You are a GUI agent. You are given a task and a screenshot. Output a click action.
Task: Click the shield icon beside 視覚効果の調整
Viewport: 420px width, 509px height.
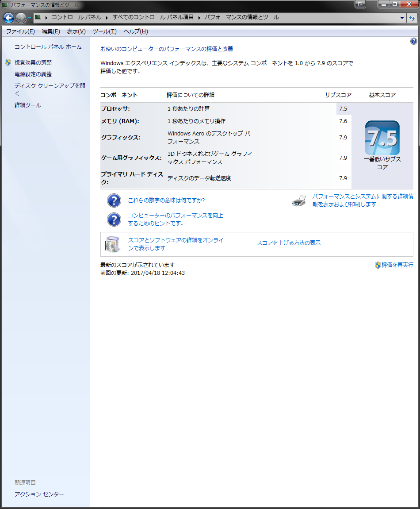coord(8,62)
